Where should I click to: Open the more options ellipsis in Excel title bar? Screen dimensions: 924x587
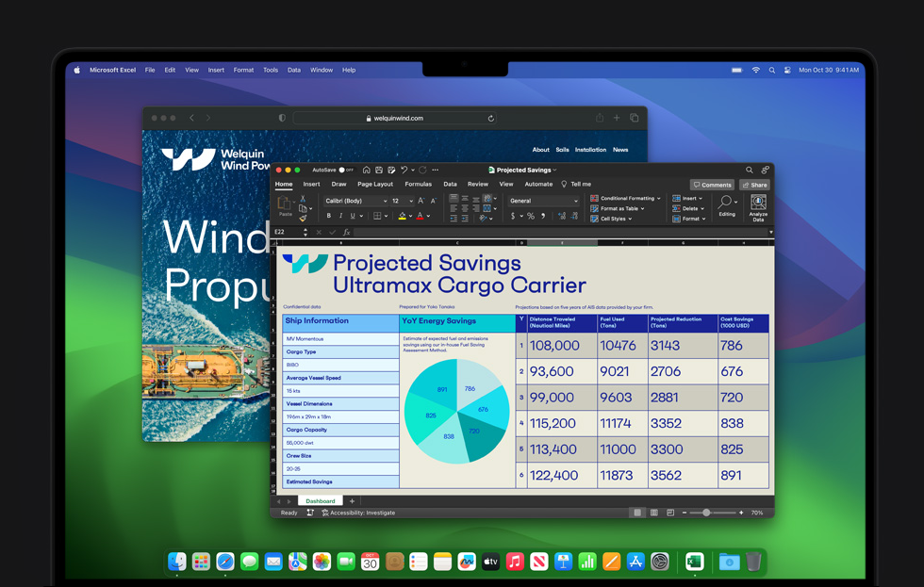point(435,170)
